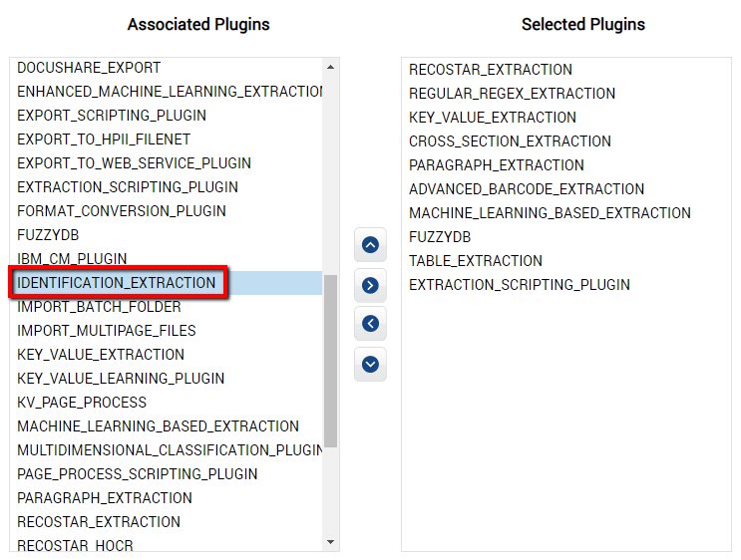Click the Associated Plugins scrollbar up arrow
This screenshot has height=560, width=741.
click(330, 67)
